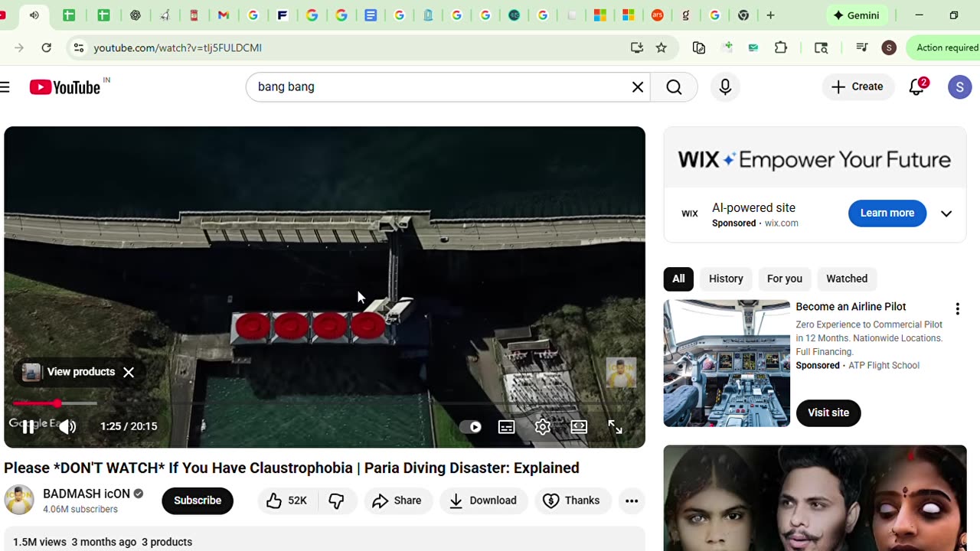980x551 pixels.
Task: Go forward in browser history
Action: click(x=19, y=47)
